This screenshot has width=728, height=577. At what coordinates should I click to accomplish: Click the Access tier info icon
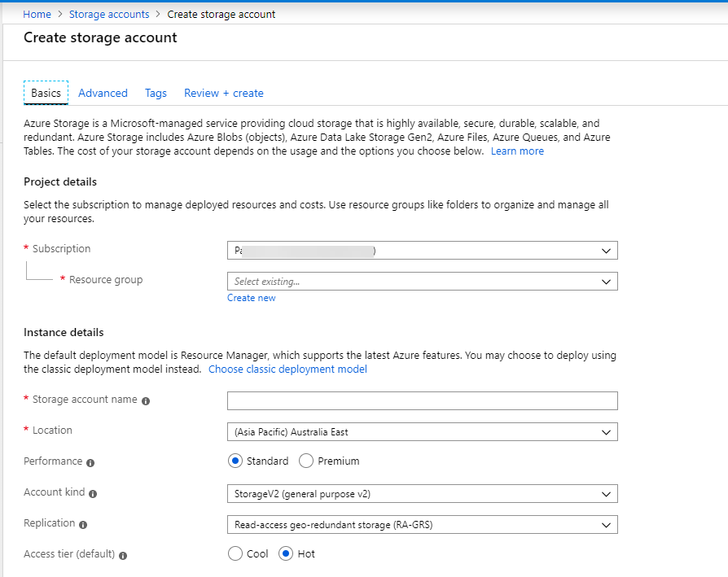click(x=123, y=556)
